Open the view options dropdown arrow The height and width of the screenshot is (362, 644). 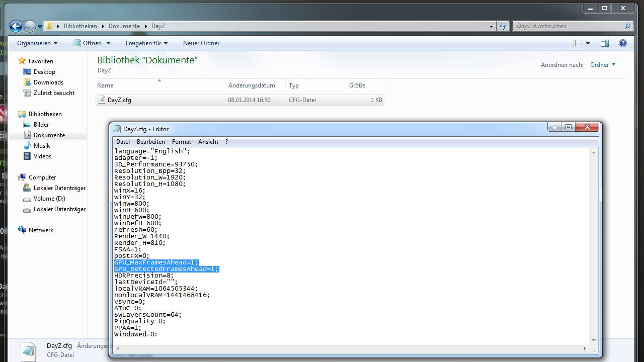[x=588, y=43]
